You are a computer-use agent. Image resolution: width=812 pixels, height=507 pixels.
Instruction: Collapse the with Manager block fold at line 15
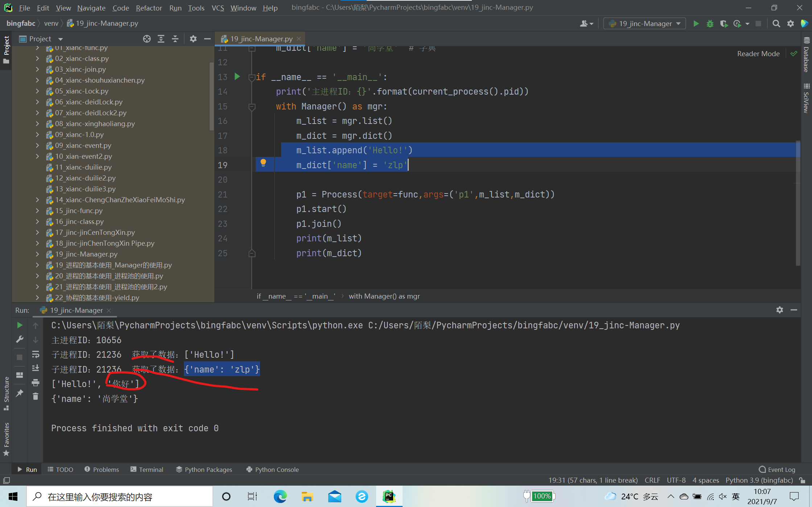(252, 107)
